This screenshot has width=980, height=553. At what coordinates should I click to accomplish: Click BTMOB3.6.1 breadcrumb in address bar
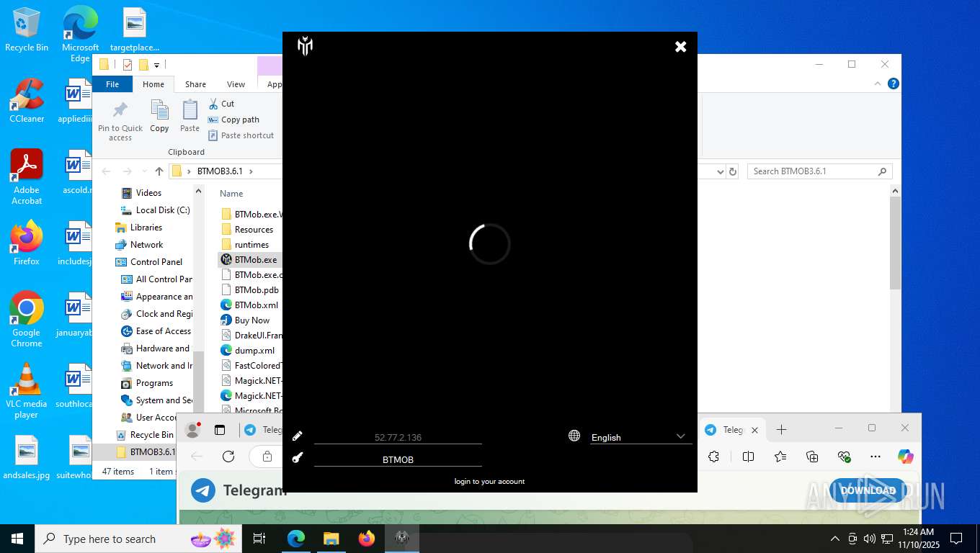220,171
